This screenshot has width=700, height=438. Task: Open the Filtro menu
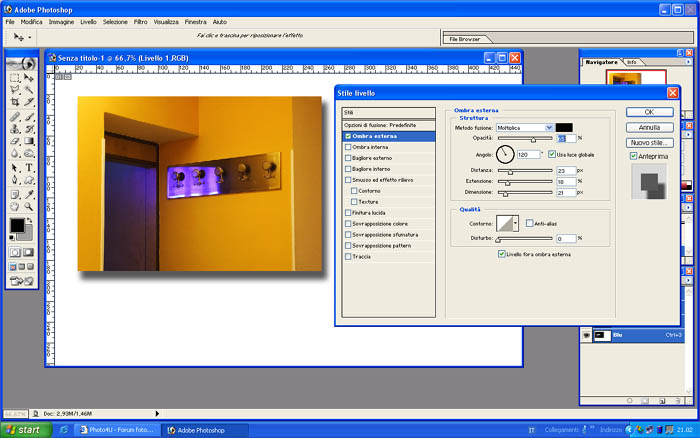point(140,22)
